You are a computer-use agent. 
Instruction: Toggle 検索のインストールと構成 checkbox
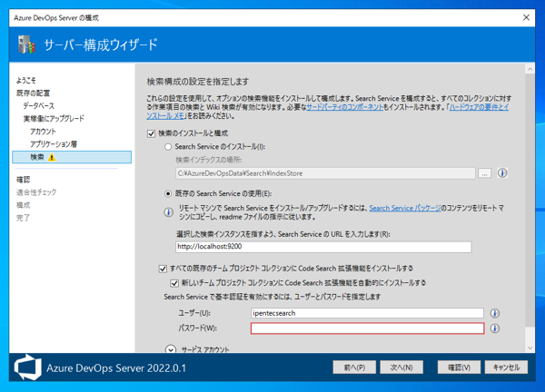[x=151, y=133]
